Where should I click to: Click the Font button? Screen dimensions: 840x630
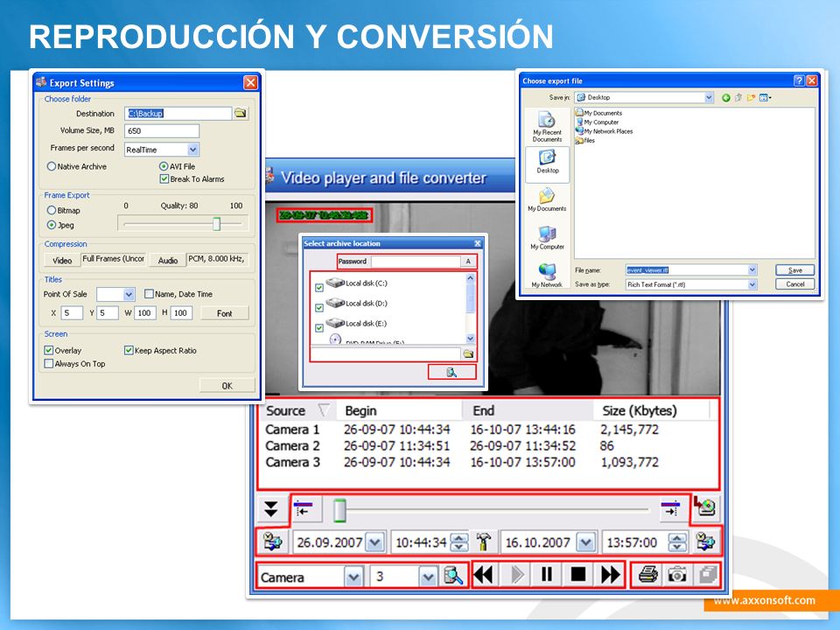[225, 313]
